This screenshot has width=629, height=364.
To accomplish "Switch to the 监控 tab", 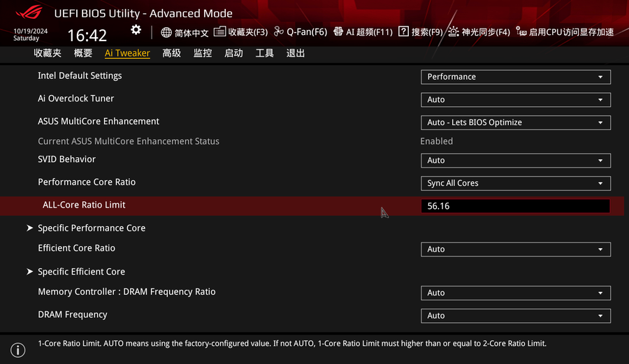I will (x=203, y=53).
